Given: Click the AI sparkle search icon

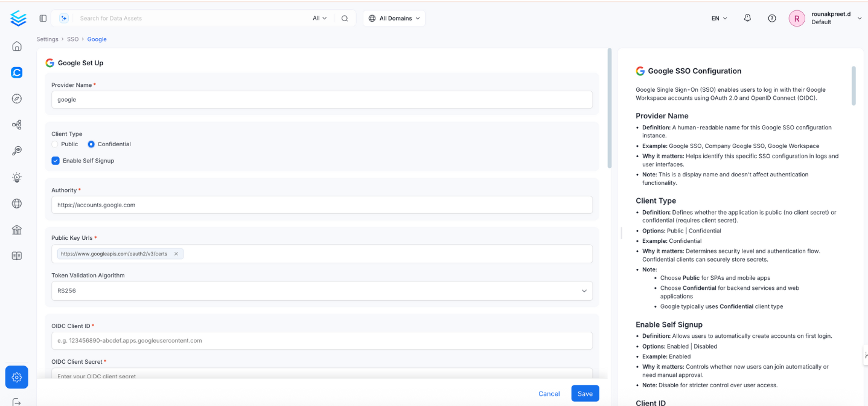Looking at the screenshot, I should 64,18.
